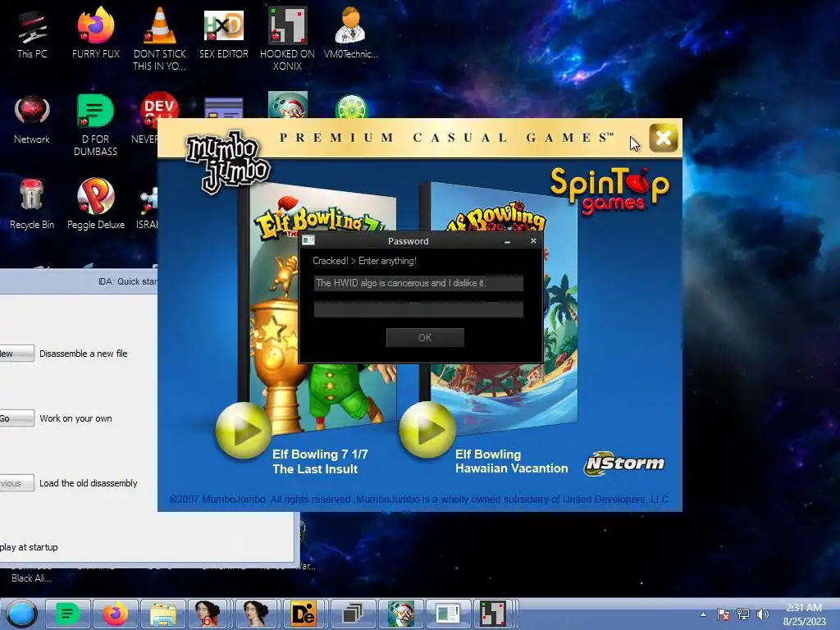Minimize the Password dialog
The width and height of the screenshot is (840, 630).
pos(507,241)
